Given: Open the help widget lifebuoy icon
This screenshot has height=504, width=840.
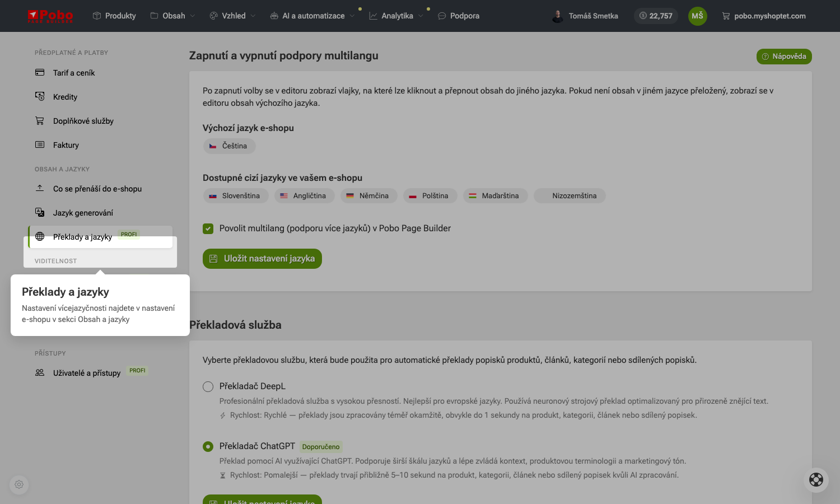Looking at the screenshot, I should pyautogui.click(x=816, y=480).
